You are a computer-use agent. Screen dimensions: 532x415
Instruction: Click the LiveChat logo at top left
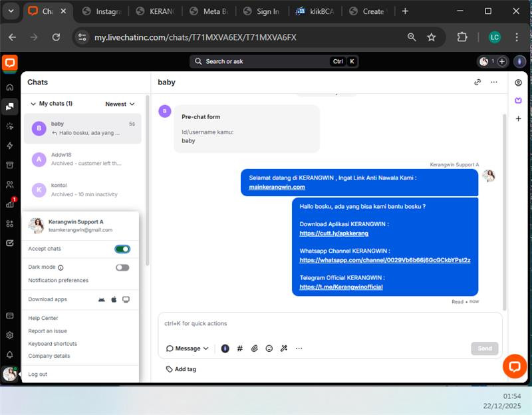coord(10,63)
